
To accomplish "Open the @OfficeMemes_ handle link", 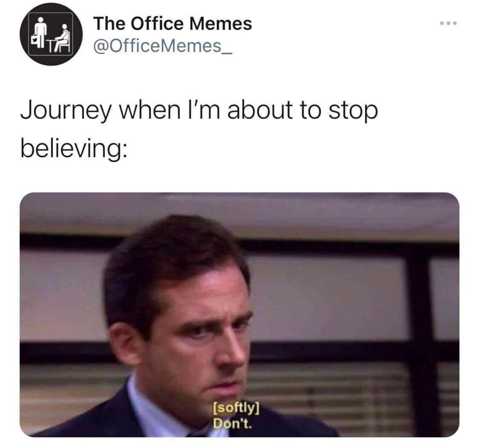I will (x=163, y=46).
